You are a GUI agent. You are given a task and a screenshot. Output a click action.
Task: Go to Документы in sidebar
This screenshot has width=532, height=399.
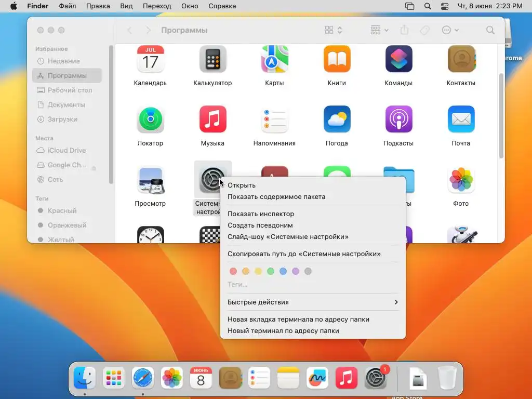point(67,105)
